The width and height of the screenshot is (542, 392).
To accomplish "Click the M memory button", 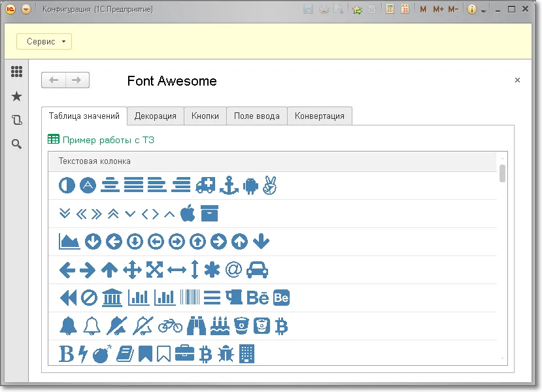I will click(423, 9).
